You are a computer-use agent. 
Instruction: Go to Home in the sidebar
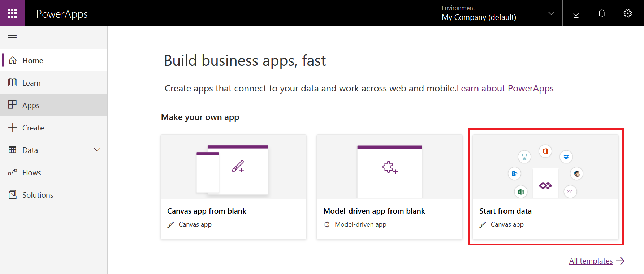[x=33, y=60]
